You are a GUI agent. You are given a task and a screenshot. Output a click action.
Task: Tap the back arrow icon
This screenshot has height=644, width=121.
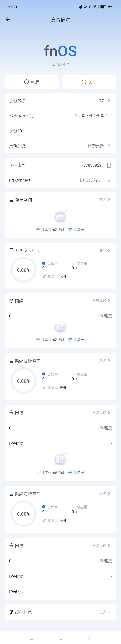tap(8, 19)
